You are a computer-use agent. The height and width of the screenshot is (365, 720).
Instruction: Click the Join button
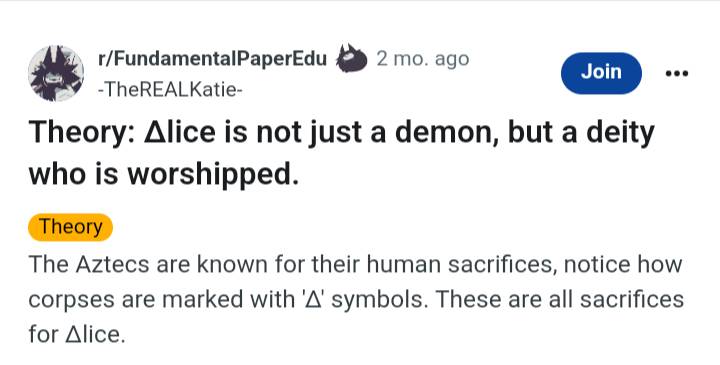[601, 73]
